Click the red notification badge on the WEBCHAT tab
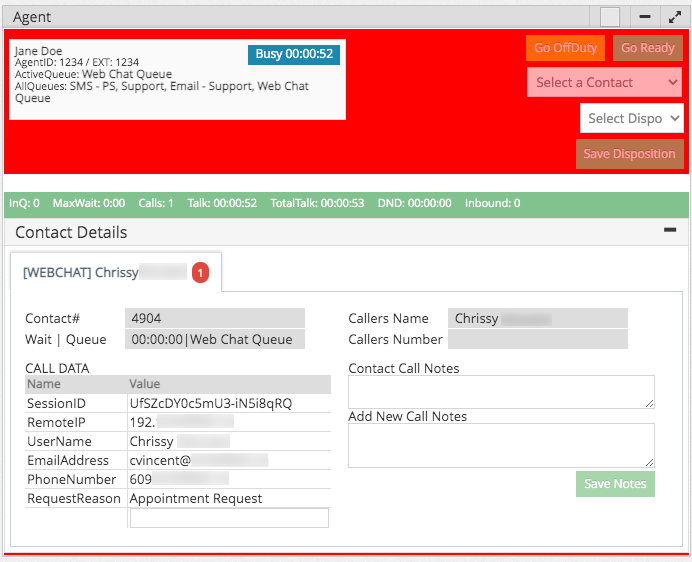 pyautogui.click(x=200, y=273)
